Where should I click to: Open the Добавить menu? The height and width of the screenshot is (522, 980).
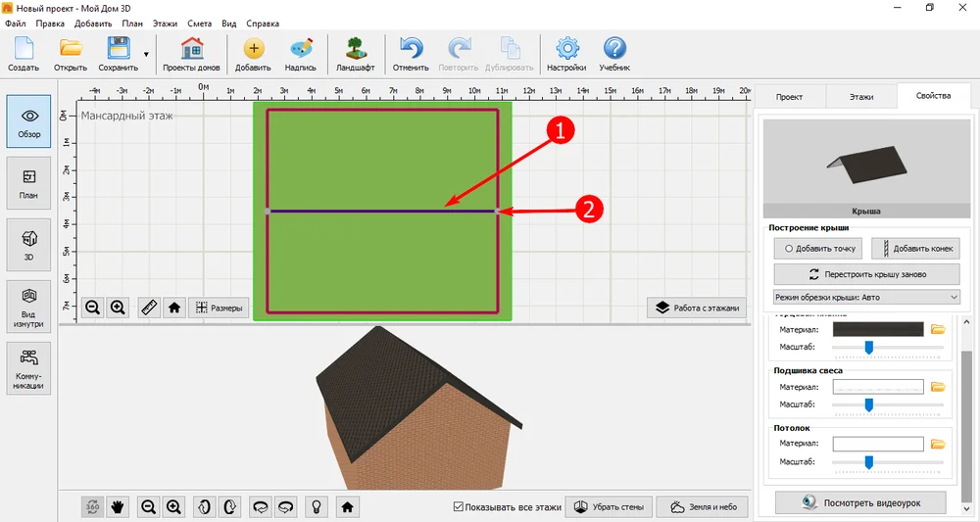coord(93,24)
